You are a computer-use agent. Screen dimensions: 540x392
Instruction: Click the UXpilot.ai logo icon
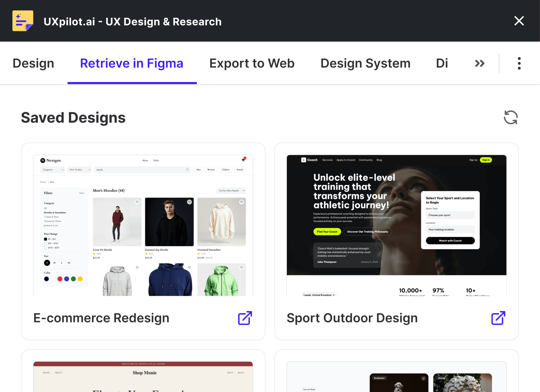click(x=23, y=21)
